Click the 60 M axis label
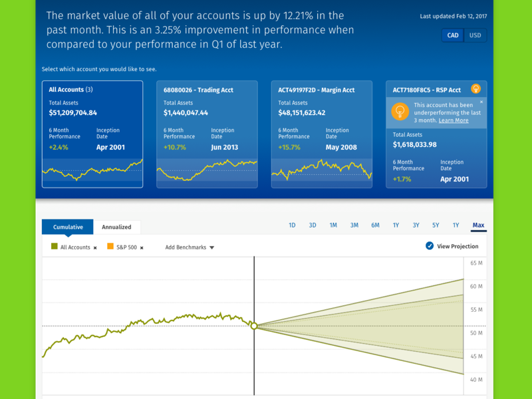Screen dimensions: 532x399 pyautogui.click(x=476, y=287)
